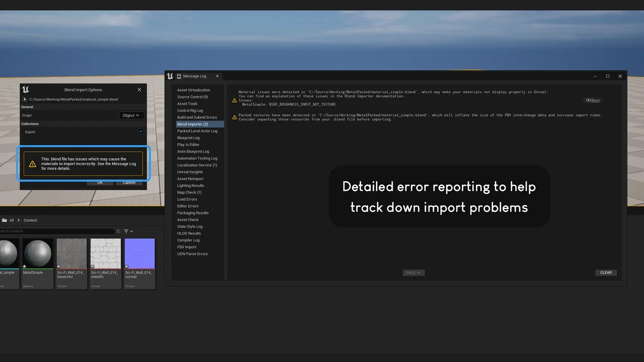
Task: Click the Unreal logo in Message Log window
Action: click(x=170, y=76)
